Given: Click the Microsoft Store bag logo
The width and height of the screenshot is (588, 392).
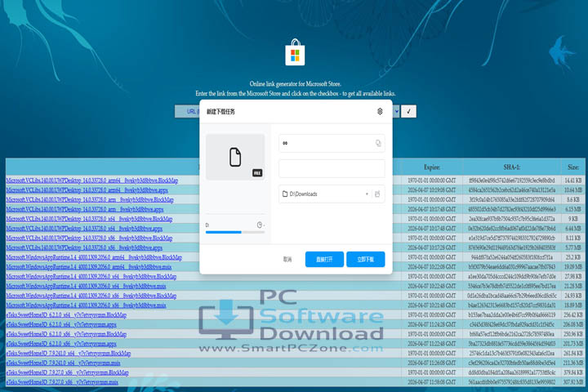Looking at the screenshot, I should (295, 52).
